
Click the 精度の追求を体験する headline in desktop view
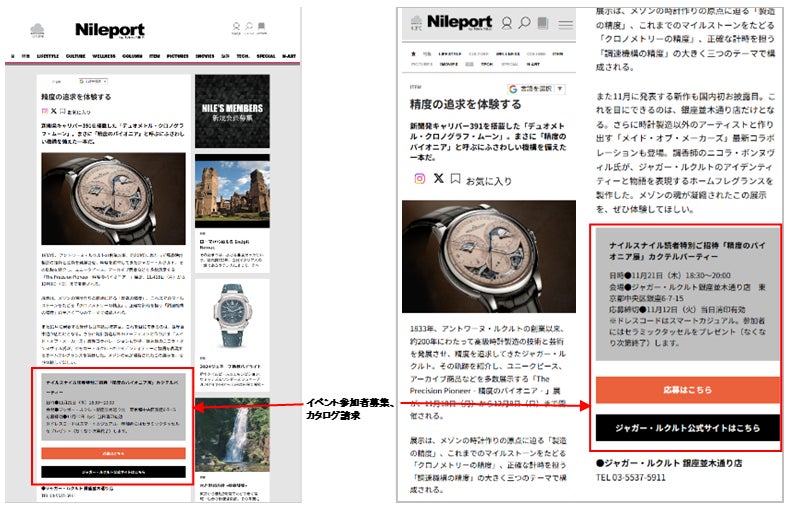pyautogui.click(x=76, y=97)
